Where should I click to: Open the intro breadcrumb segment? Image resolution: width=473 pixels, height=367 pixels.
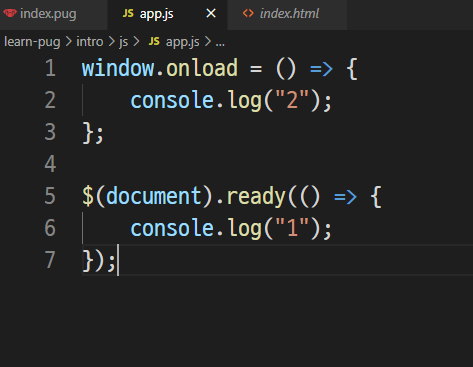point(90,42)
